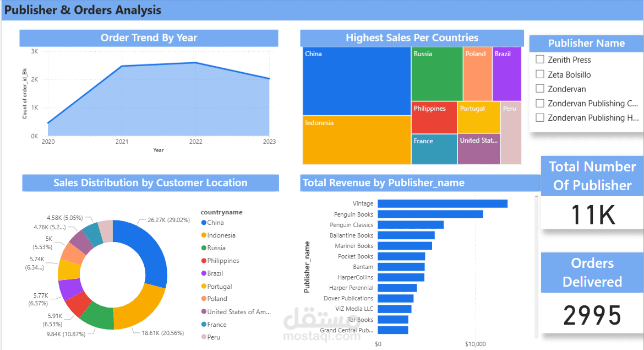Click the Mariner Books bar
This screenshot has height=350, width=644.
point(405,245)
